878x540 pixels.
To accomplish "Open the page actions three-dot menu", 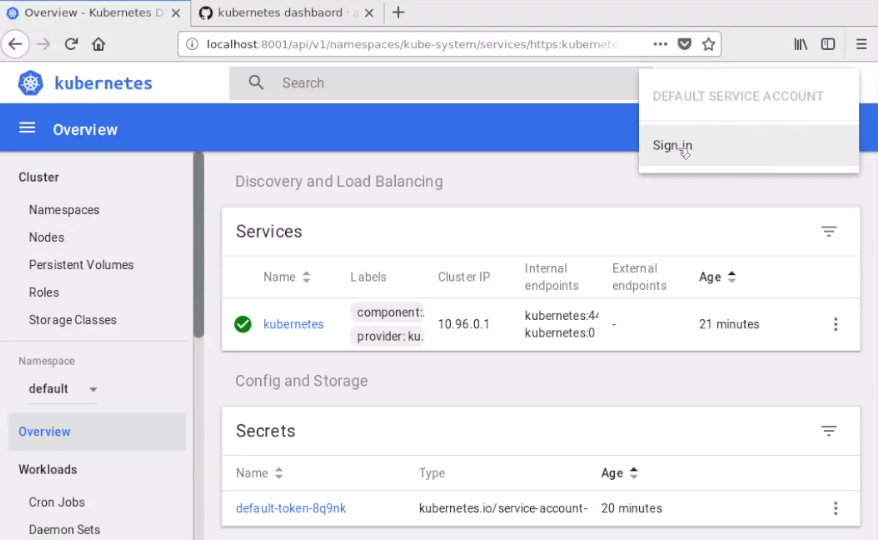I will [x=660, y=44].
